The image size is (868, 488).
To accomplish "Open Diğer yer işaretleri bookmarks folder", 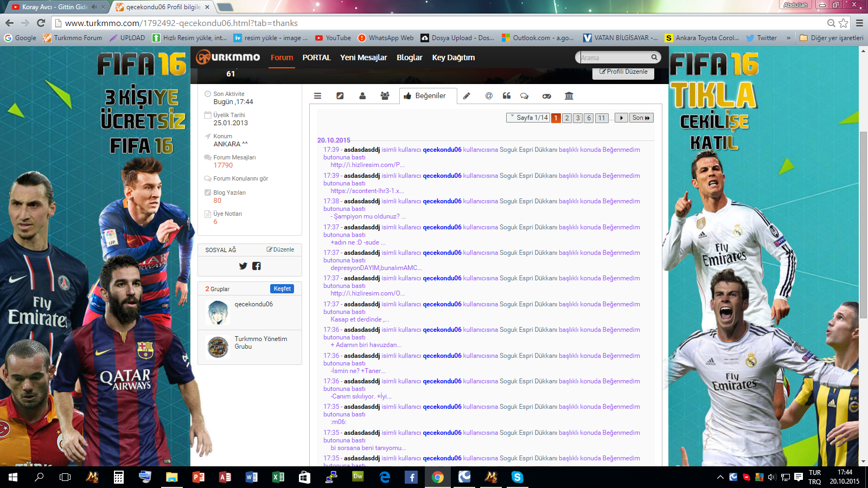I will pos(832,38).
